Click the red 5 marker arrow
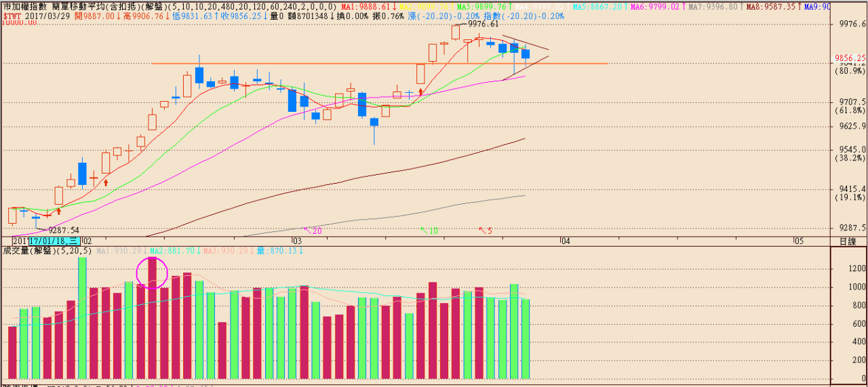Image resolution: width=868 pixels, height=387 pixels. (x=486, y=231)
